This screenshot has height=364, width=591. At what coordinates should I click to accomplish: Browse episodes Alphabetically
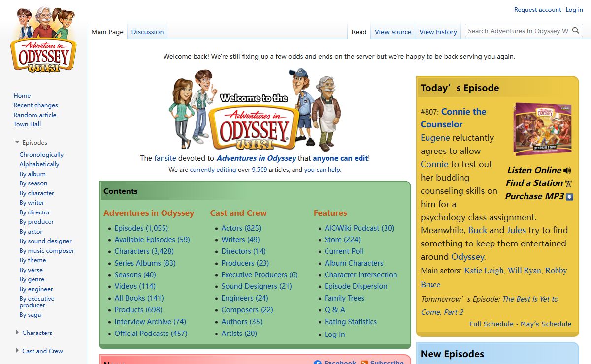39,164
